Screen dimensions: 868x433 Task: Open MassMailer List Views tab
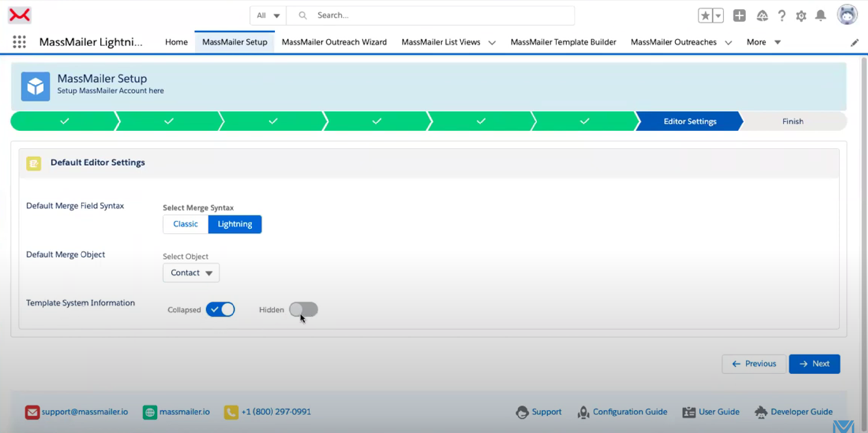441,42
